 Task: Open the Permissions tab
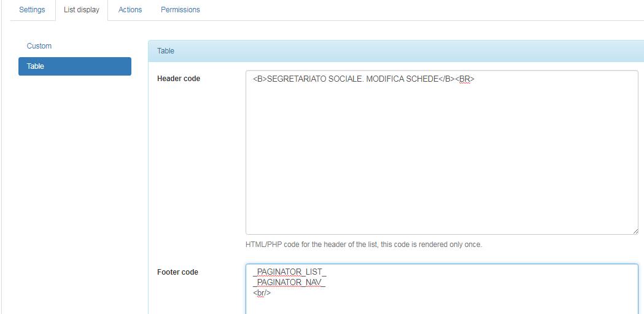click(x=180, y=9)
